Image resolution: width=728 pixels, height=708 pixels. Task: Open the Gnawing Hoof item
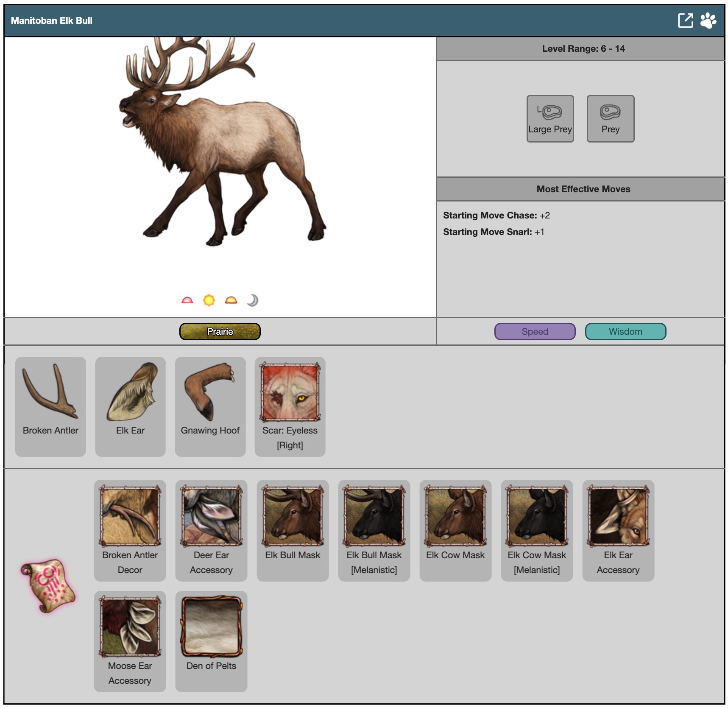tap(210, 406)
